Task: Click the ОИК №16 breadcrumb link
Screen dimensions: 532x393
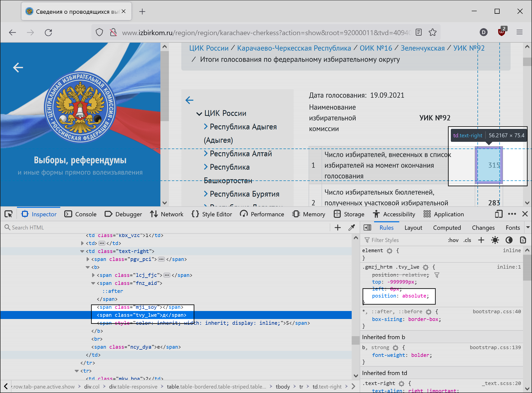Action: [x=376, y=48]
